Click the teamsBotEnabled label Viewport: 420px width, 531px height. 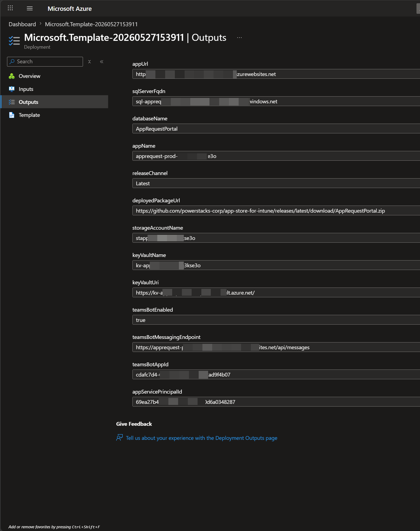[152, 310]
